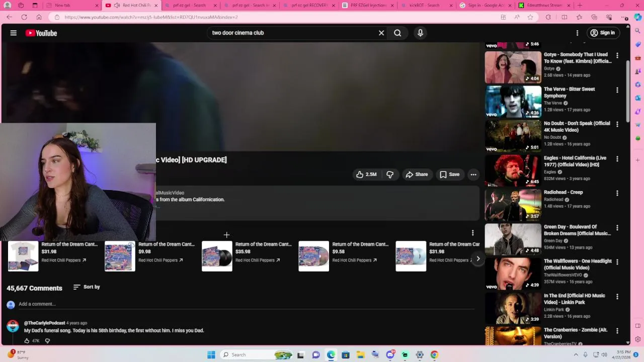Save the video to a playlist
This screenshot has width=644, height=362.
point(449,174)
